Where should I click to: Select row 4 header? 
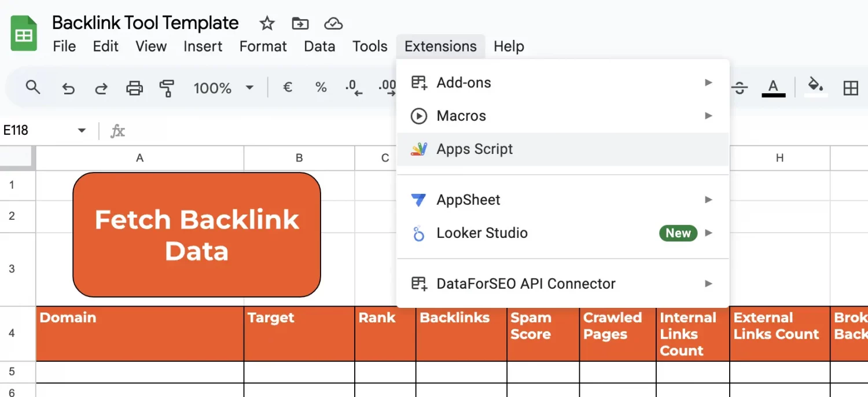17,333
